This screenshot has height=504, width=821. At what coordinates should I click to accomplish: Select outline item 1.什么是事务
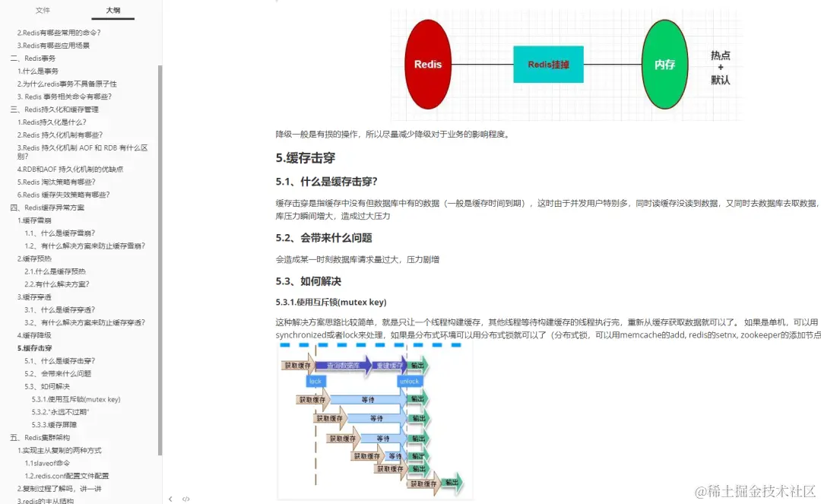(x=38, y=71)
